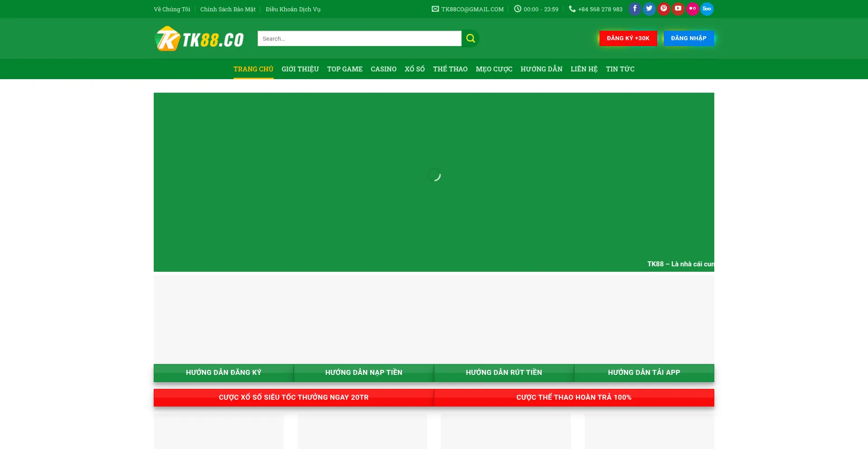Open the THỂ THAO menu
This screenshot has height=449, width=868.
450,69
